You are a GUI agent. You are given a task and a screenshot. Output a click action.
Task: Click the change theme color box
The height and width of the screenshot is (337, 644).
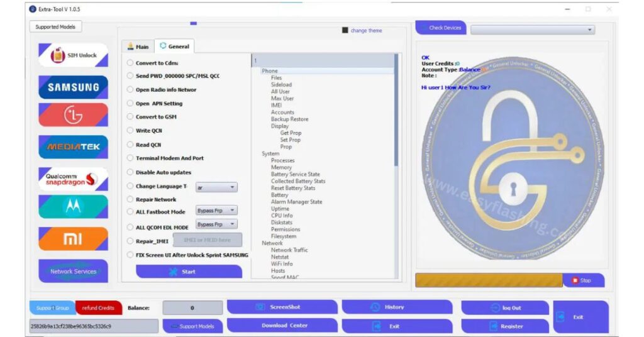click(x=345, y=30)
